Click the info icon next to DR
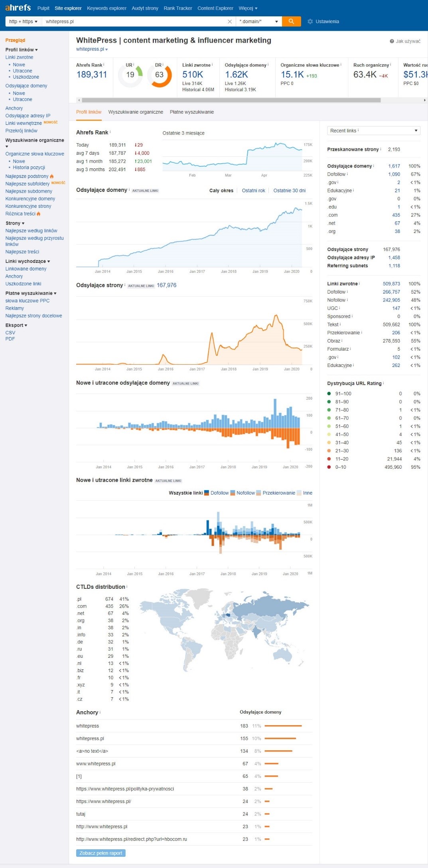Screen dimensions: 428x868 tap(163, 64)
